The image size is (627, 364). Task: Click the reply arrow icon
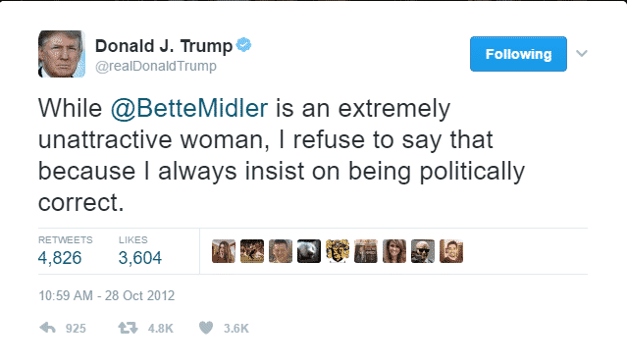(x=47, y=328)
